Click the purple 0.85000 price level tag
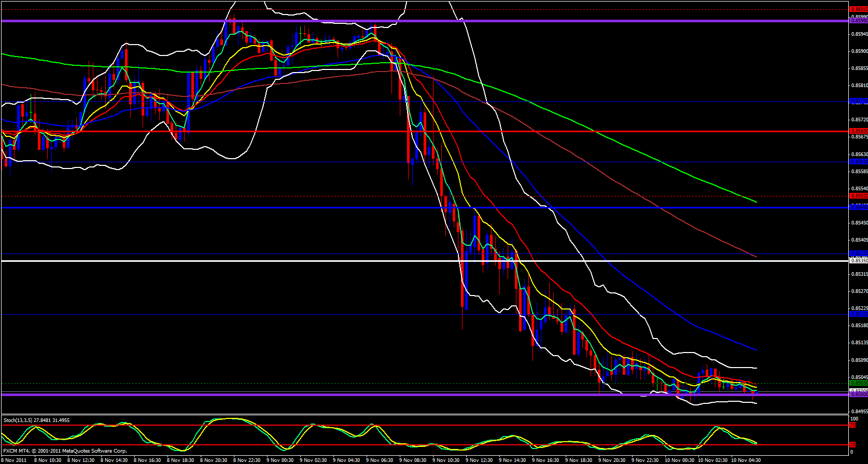Image resolution: width=868 pixels, height=464 pixels. (858, 395)
